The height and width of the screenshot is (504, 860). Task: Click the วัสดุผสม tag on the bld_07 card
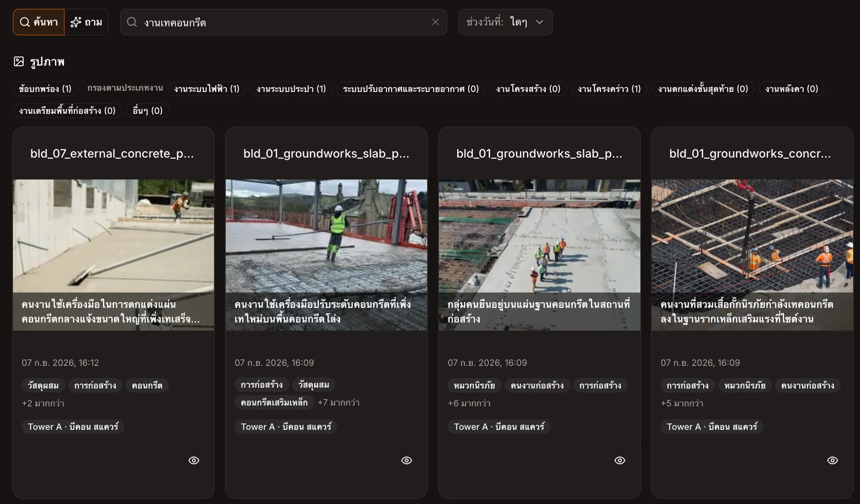point(43,385)
